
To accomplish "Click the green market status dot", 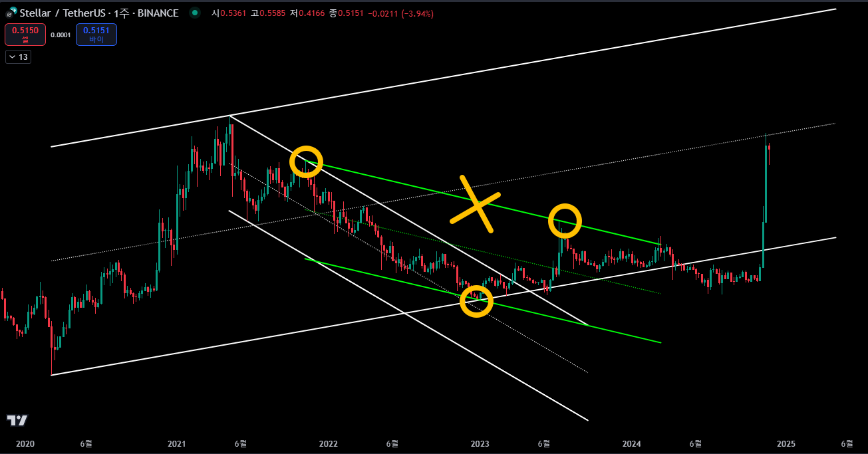I will pyautogui.click(x=194, y=13).
